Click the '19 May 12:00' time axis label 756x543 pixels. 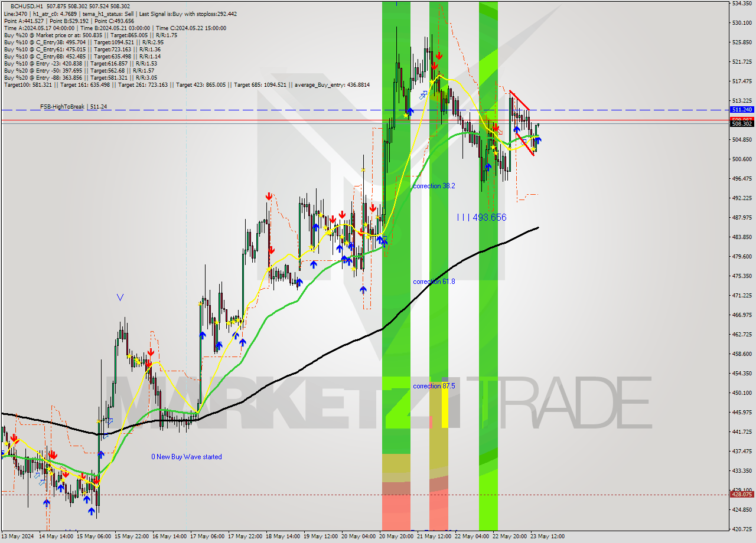click(x=321, y=537)
